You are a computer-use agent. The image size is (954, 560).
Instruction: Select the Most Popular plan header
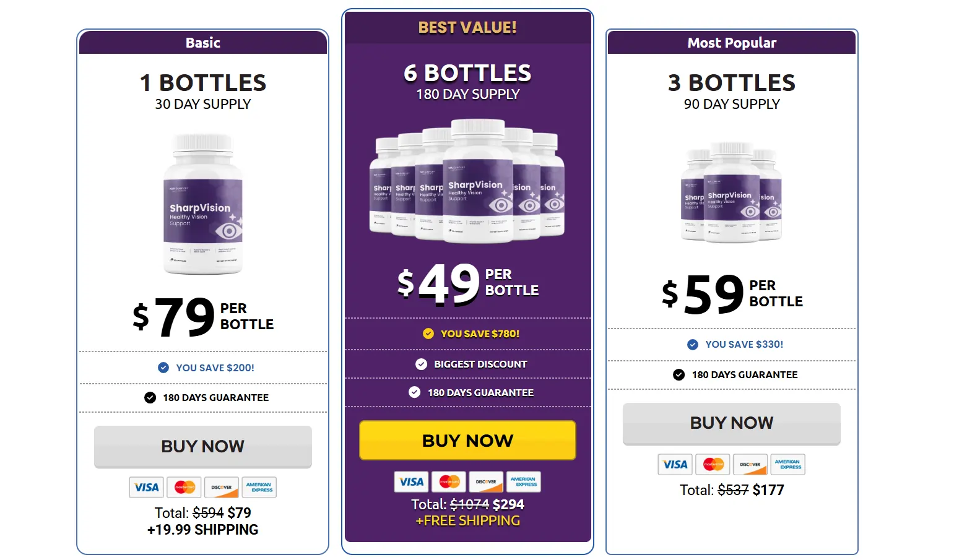[731, 43]
